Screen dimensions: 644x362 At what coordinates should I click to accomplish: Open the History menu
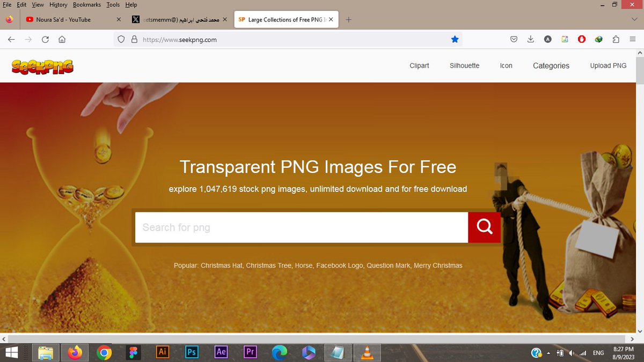pyautogui.click(x=58, y=4)
